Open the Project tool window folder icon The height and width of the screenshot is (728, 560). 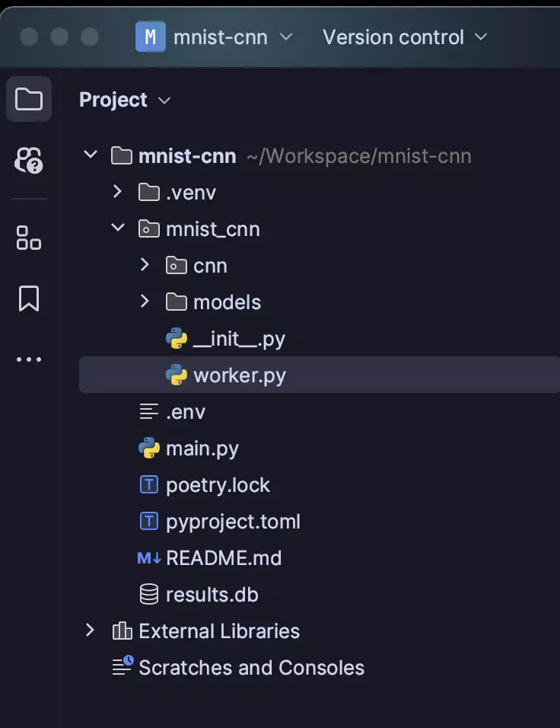29,99
